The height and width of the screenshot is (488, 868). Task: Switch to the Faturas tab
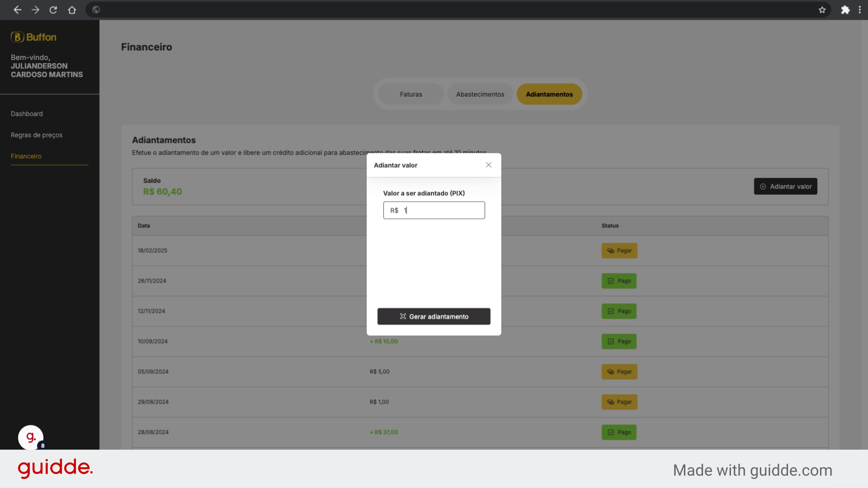411,94
